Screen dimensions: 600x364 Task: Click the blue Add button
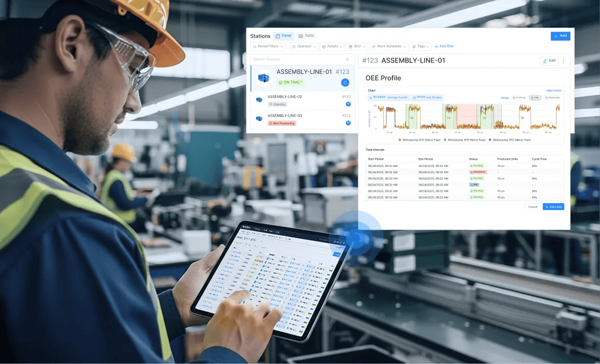tap(560, 36)
